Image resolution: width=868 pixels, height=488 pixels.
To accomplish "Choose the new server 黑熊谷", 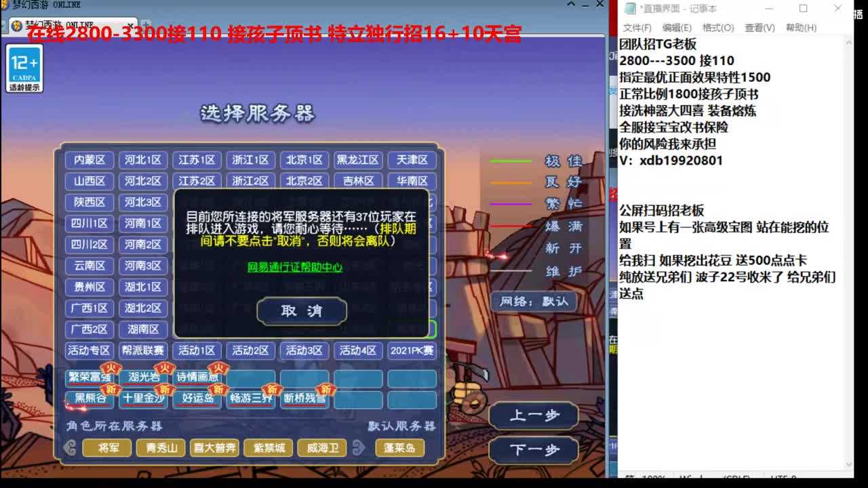I will (x=90, y=399).
